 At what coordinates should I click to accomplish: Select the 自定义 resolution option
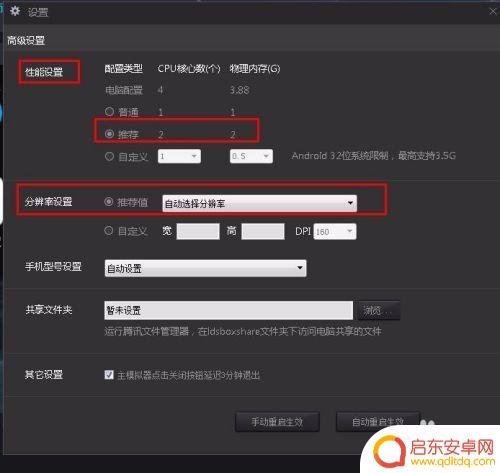[x=109, y=230]
